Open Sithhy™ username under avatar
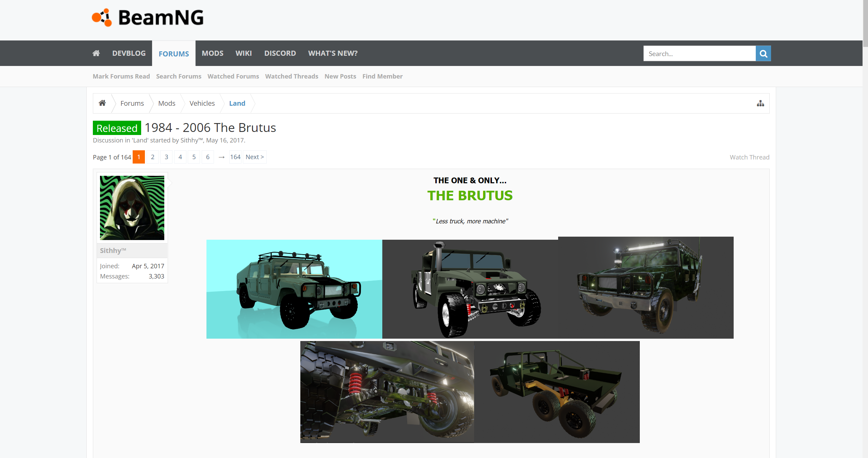The image size is (868, 458). [x=113, y=251]
